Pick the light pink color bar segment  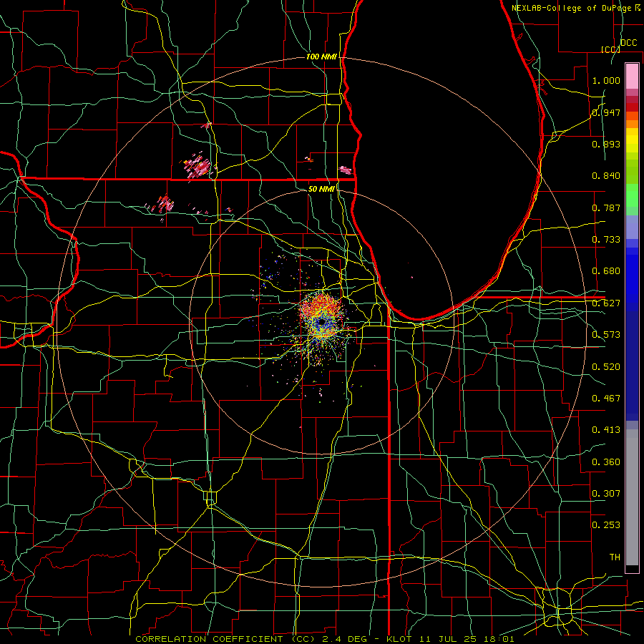632,76
